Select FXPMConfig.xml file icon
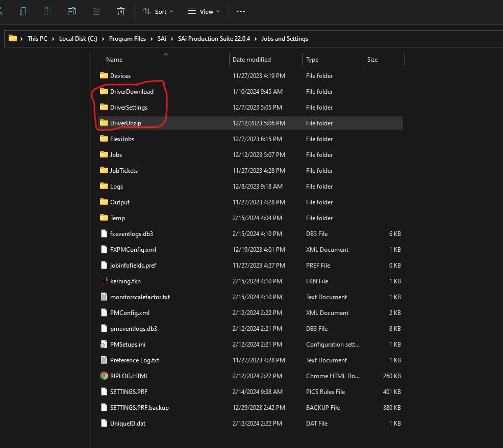The image size is (503, 448). (104, 249)
